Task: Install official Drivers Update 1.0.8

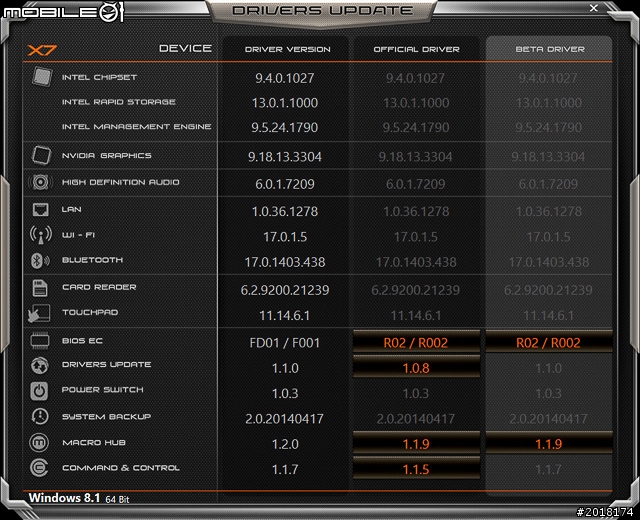Action: click(416, 367)
